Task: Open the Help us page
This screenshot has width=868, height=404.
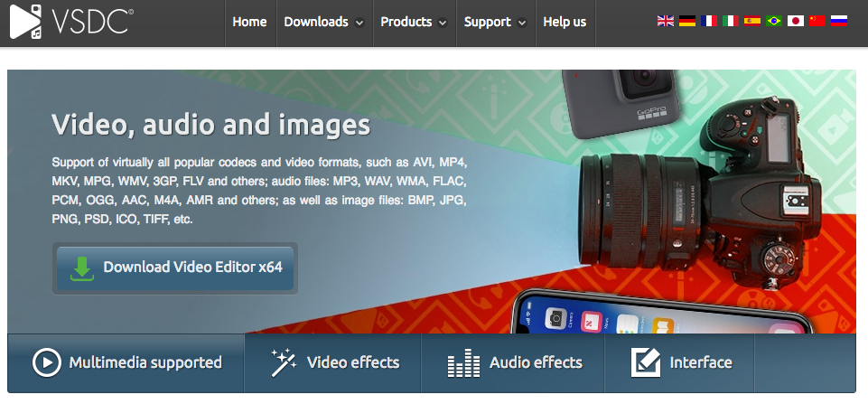Action: point(565,23)
